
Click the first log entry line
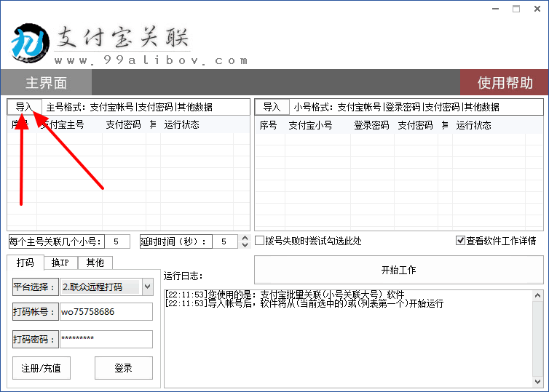click(285, 294)
